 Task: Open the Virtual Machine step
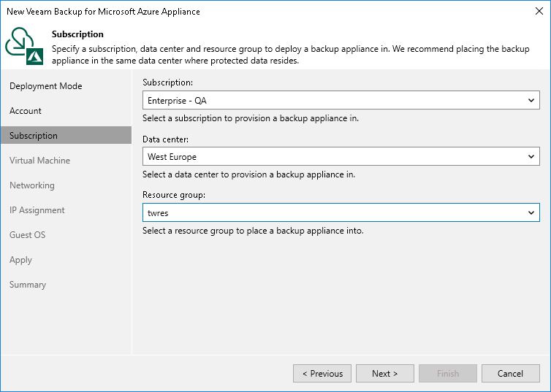tap(39, 161)
